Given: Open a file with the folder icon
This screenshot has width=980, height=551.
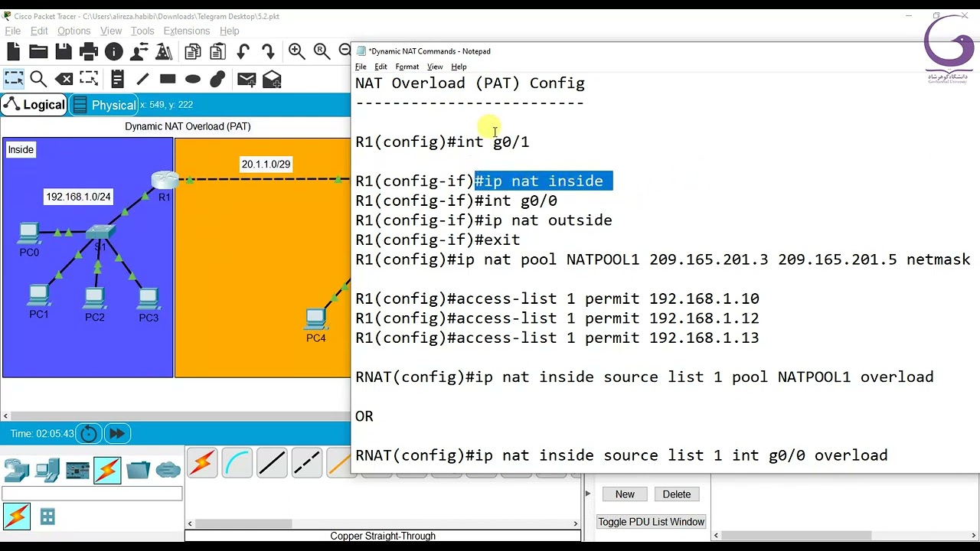Looking at the screenshot, I should [x=38, y=52].
